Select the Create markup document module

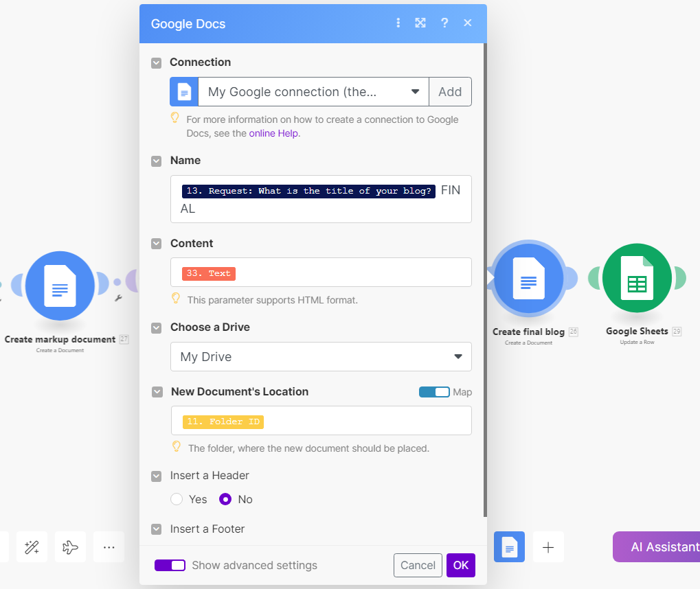60,286
